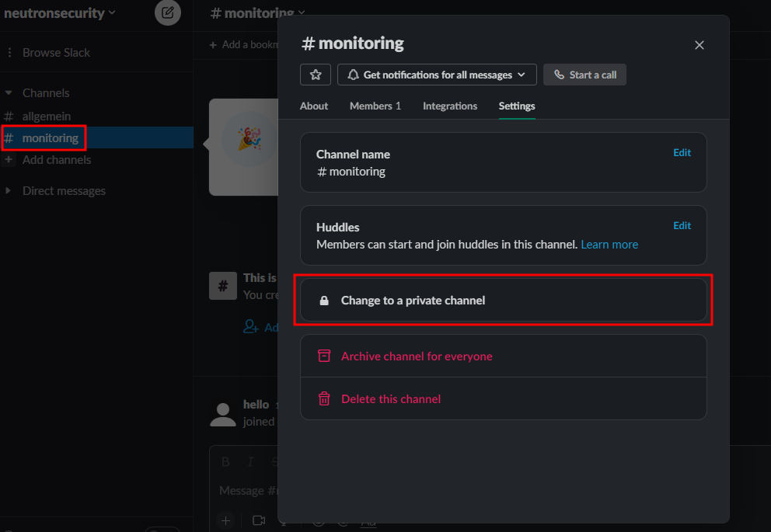Open the allgemein channel
The image size is (771, 532).
point(46,116)
